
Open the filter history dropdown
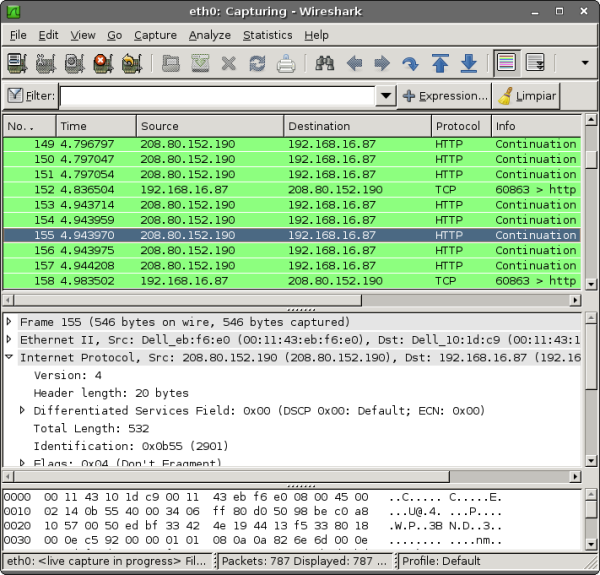point(386,96)
